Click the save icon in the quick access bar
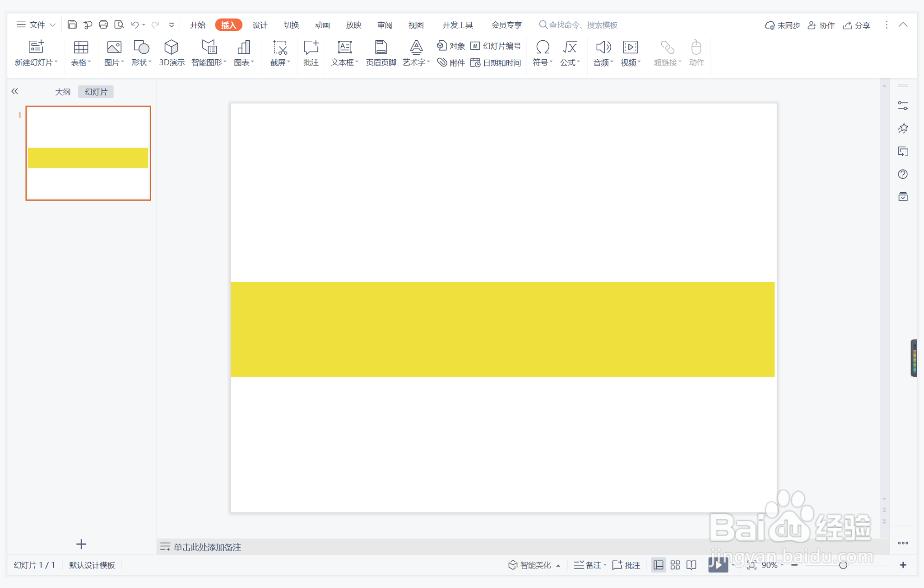This screenshot has height=588, width=924. coord(72,25)
